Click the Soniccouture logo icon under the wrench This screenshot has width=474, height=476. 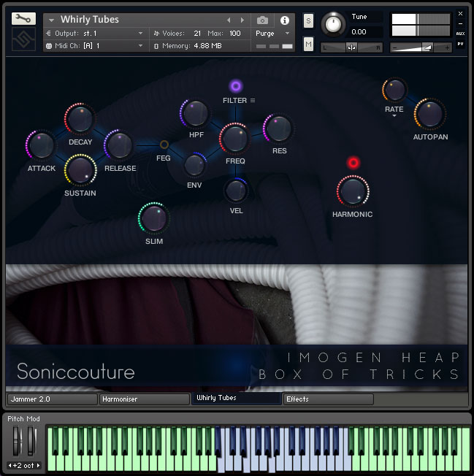point(23,39)
